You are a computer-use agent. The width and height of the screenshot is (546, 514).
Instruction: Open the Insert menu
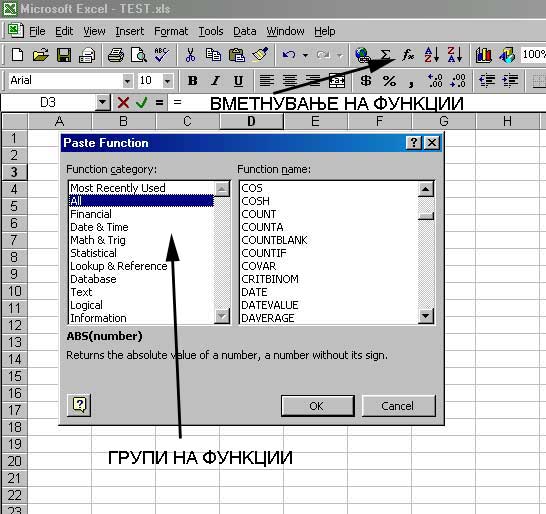coord(130,31)
